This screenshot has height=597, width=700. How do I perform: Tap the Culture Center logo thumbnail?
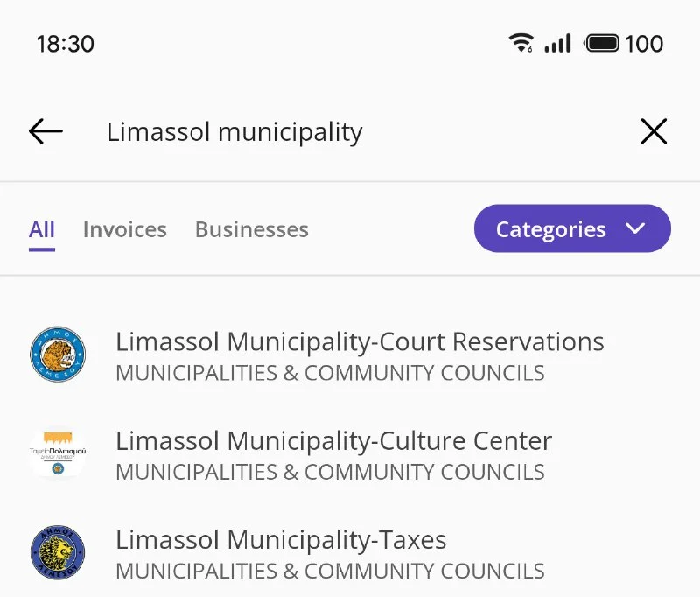point(58,453)
